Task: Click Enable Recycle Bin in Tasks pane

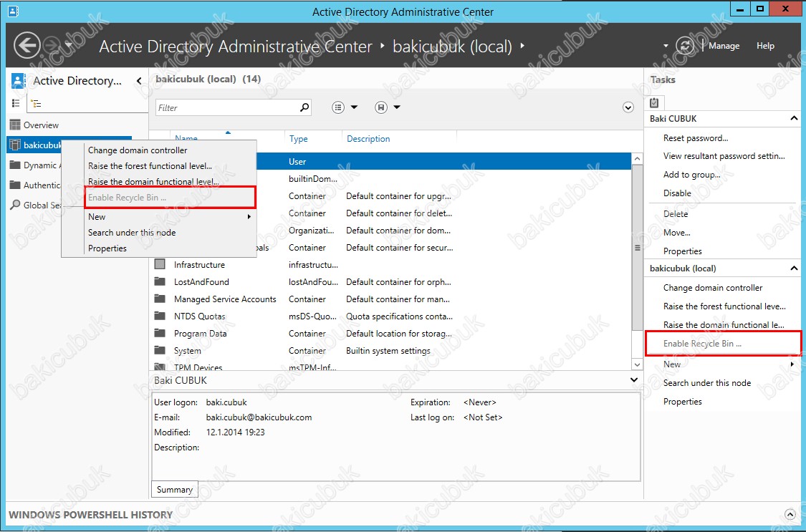Action: pos(702,344)
